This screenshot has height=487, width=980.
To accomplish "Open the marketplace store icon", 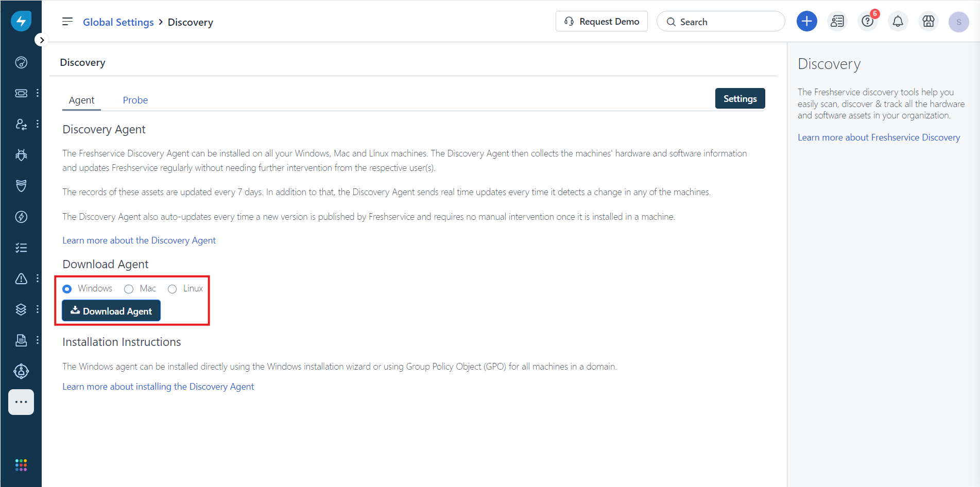I will [929, 22].
